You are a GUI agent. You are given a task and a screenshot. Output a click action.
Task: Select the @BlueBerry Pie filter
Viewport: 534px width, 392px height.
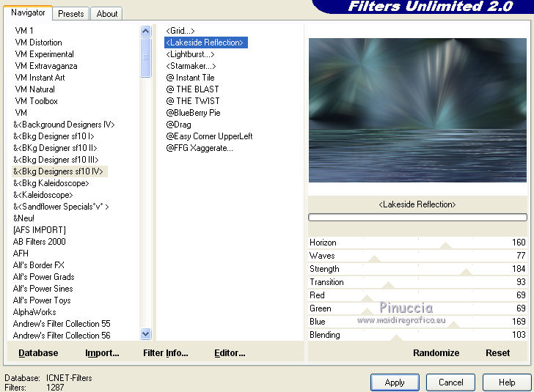click(193, 113)
